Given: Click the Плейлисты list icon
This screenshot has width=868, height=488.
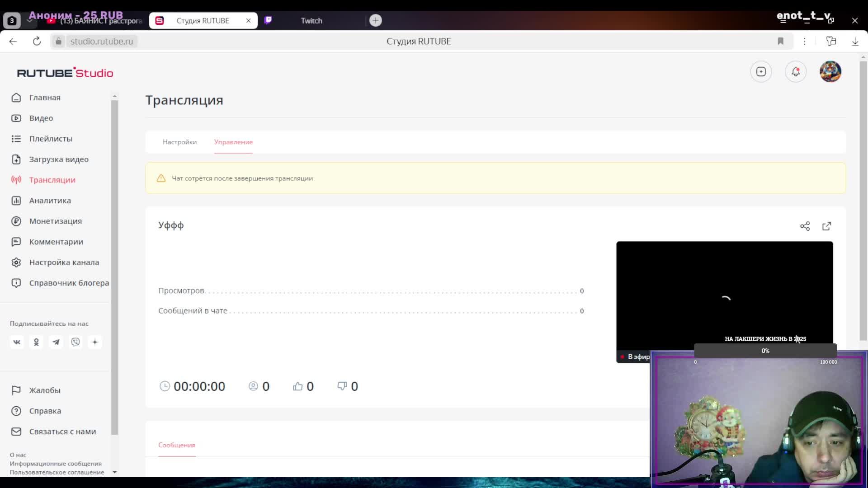Looking at the screenshot, I should click(x=16, y=139).
